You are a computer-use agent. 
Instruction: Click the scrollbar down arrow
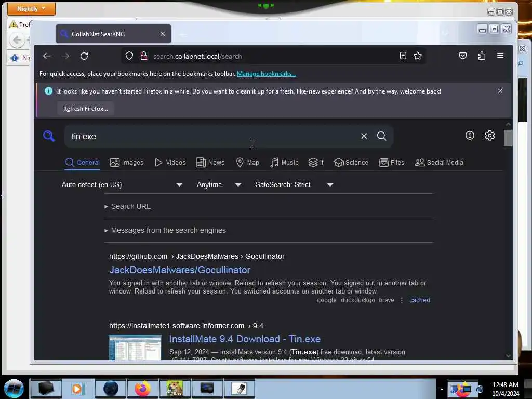click(x=508, y=356)
